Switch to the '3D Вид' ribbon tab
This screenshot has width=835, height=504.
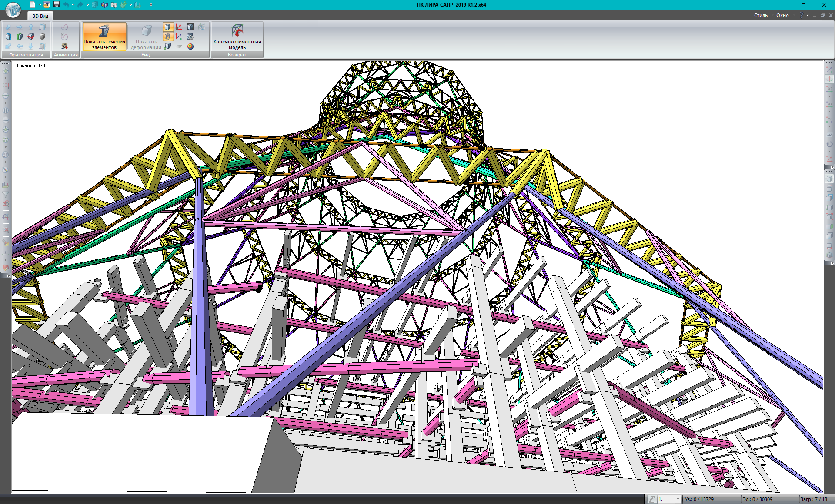[40, 16]
